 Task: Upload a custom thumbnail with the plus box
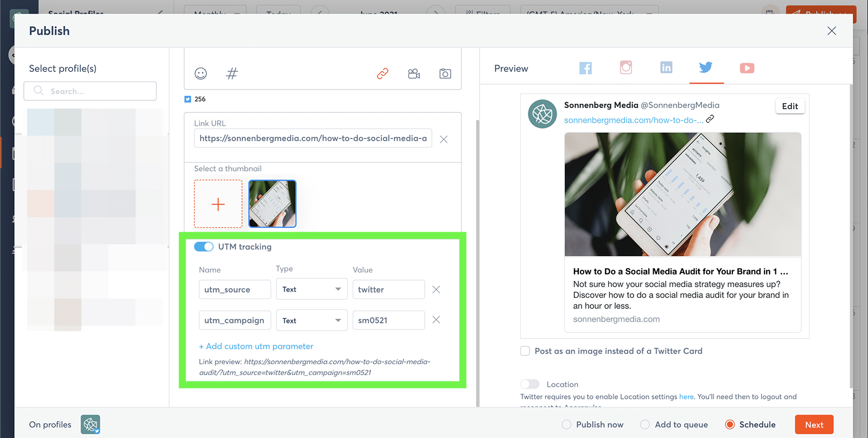218,204
